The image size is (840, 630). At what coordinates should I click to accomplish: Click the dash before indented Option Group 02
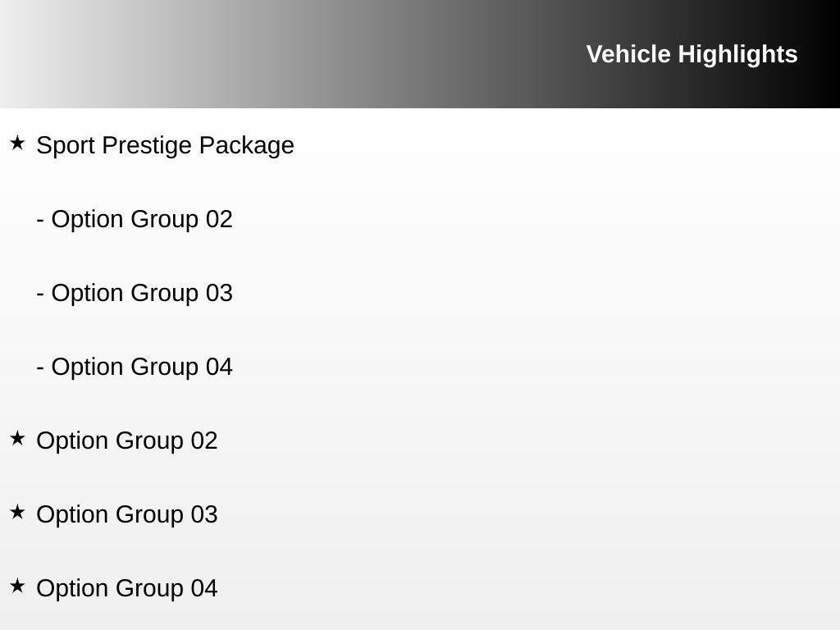click(39, 220)
